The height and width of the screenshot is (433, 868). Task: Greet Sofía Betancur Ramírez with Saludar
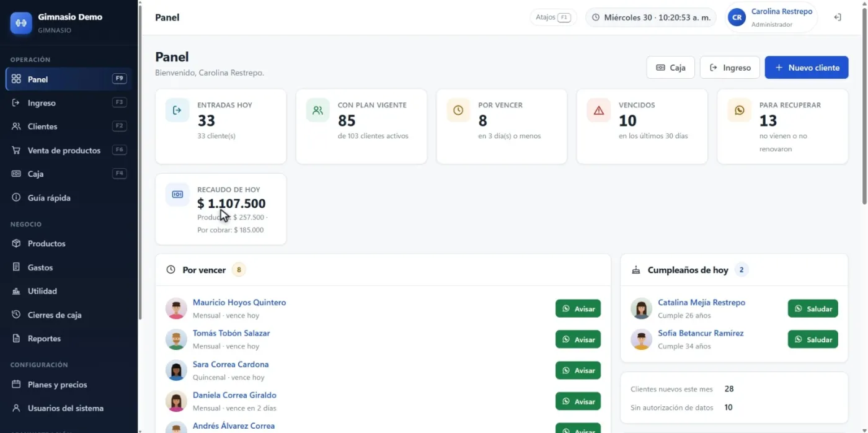click(x=813, y=339)
